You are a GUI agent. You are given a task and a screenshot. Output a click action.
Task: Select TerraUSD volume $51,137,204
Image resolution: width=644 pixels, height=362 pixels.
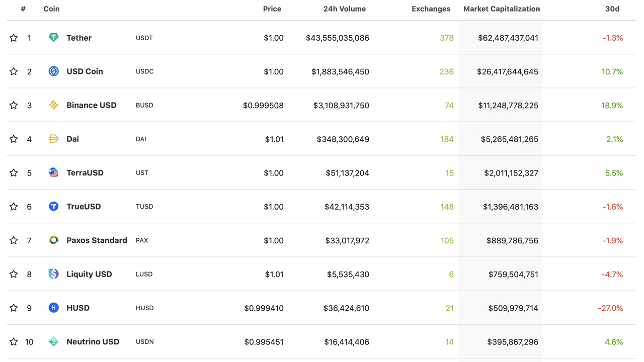tap(347, 172)
